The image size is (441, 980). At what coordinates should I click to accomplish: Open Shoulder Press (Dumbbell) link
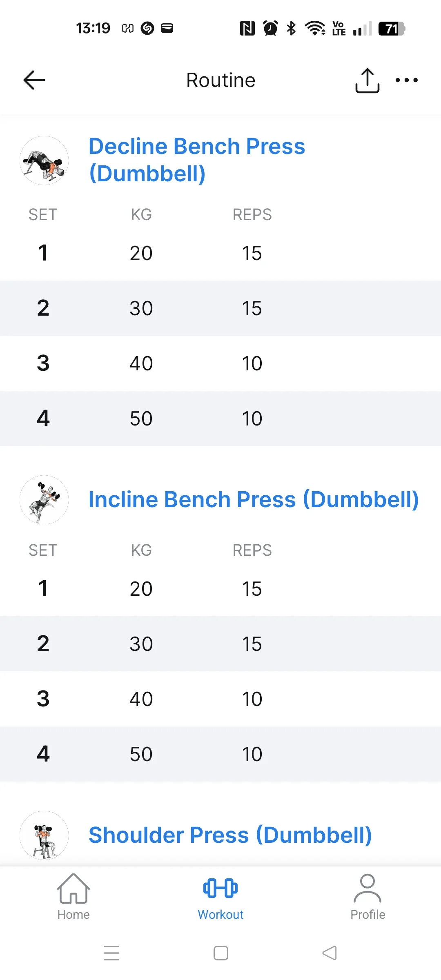click(x=230, y=835)
